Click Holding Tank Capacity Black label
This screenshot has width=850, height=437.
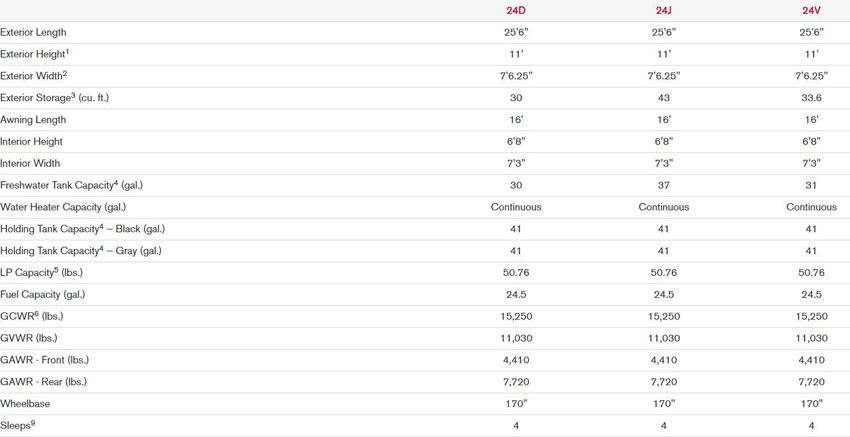82,229
